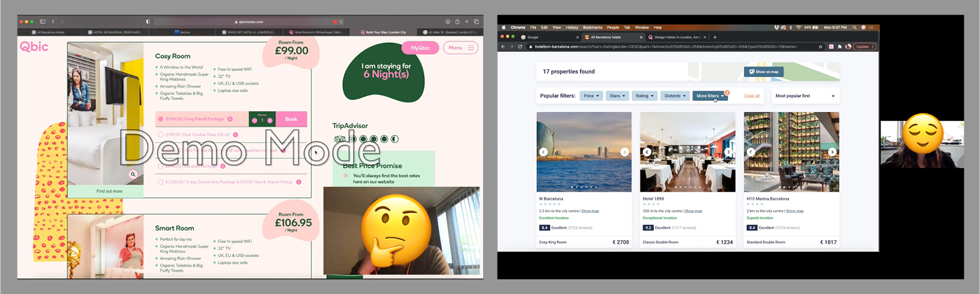Show next photo of W Barcelona

624,152
